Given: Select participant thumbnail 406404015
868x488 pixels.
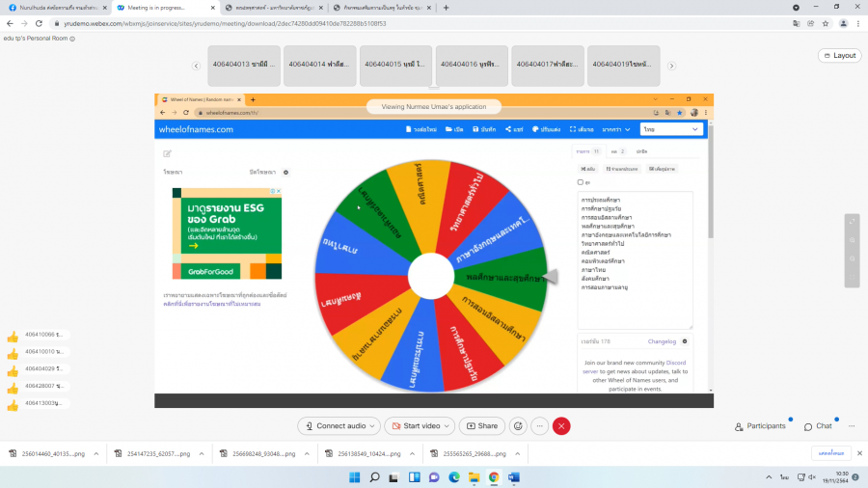Looking at the screenshot, I should (395, 65).
